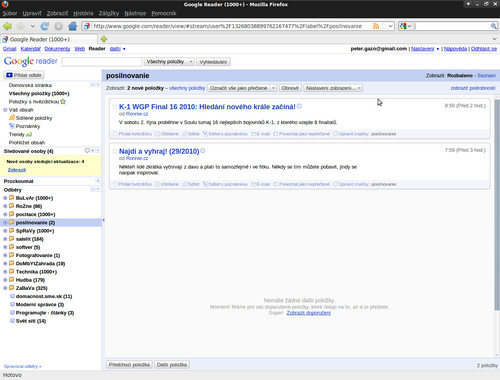Open the Zobraziť menu
Viewport: 500px width, 380px height.
(57, 13)
